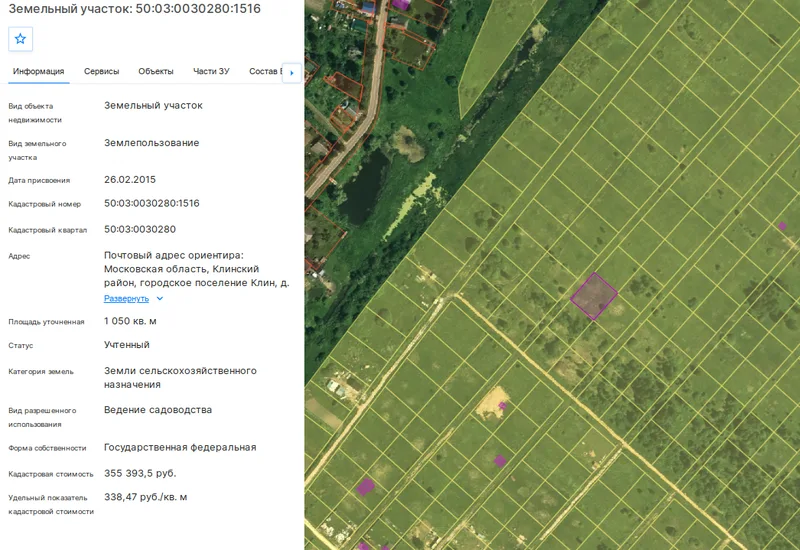
Task: Switch to the Объекты tab
Action: [x=156, y=71]
